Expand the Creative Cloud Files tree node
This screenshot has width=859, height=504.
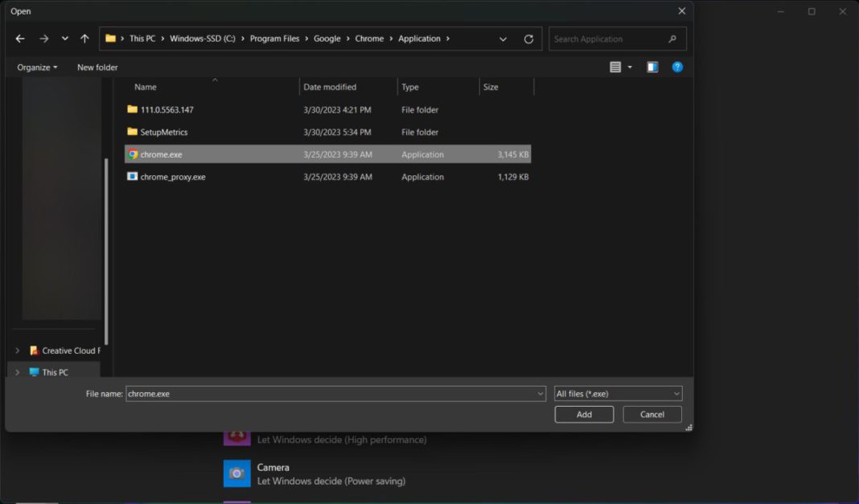(x=17, y=350)
